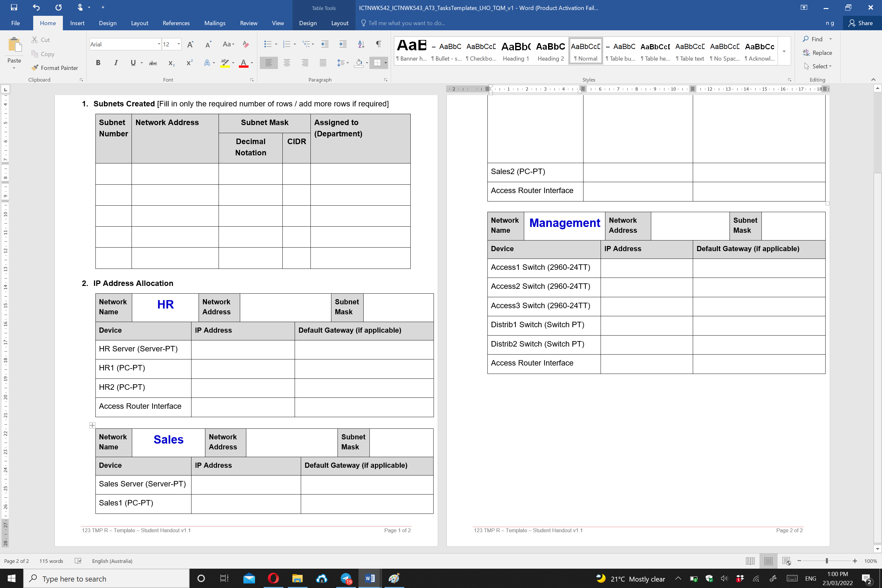The width and height of the screenshot is (882, 588).
Task: Apply subscript formatting
Action: [171, 63]
